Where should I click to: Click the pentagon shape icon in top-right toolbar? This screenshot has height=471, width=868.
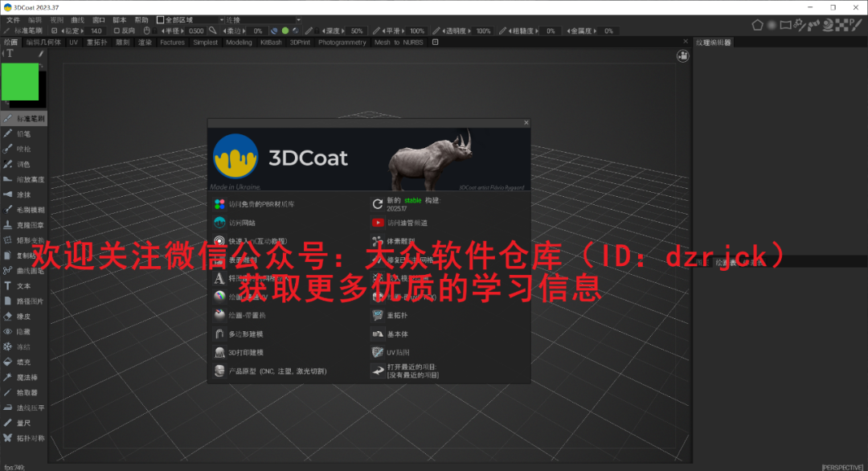tap(757, 25)
